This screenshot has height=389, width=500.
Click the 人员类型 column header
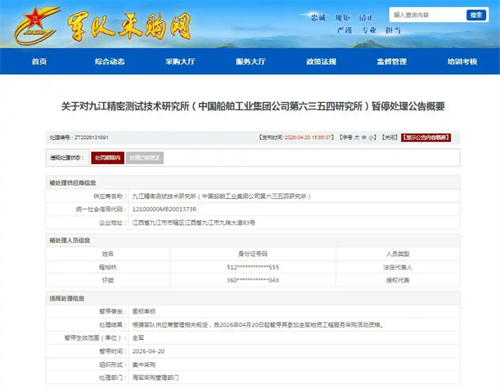click(x=398, y=254)
